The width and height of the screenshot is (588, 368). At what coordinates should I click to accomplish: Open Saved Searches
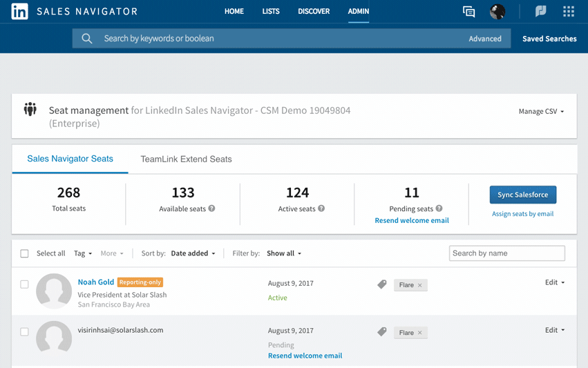pyautogui.click(x=549, y=39)
